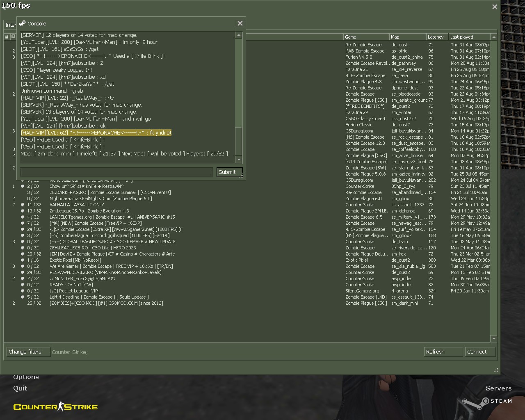Click server list scrollbar up arrow

click(x=494, y=37)
